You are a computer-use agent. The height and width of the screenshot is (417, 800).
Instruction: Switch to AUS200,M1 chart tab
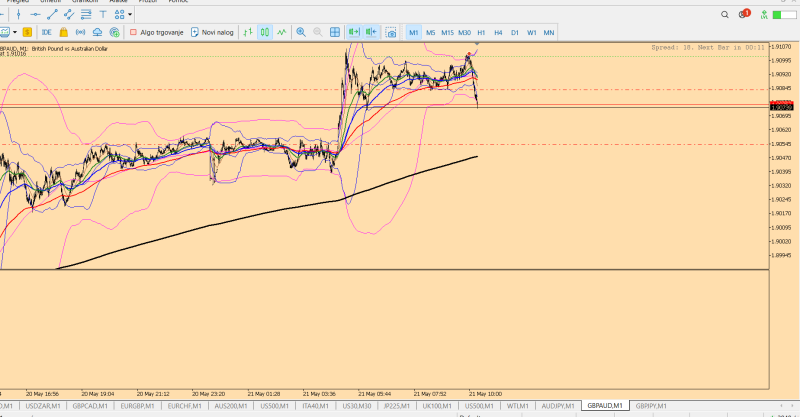point(231,406)
